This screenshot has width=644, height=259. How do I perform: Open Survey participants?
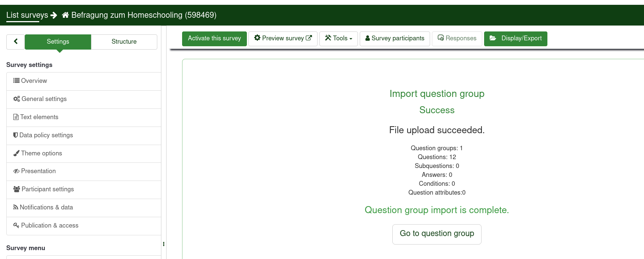[x=395, y=38]
